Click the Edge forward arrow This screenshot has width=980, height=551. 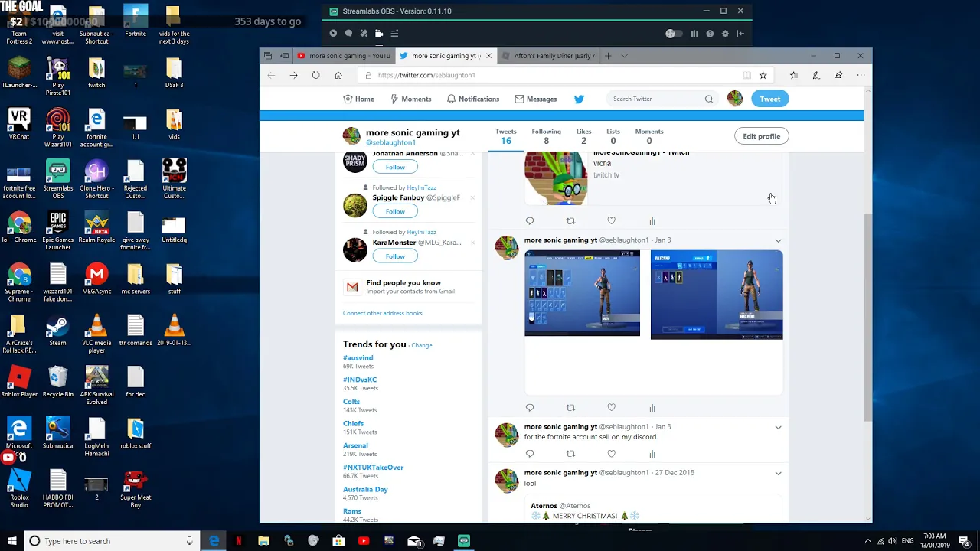(x=293, y=75)
